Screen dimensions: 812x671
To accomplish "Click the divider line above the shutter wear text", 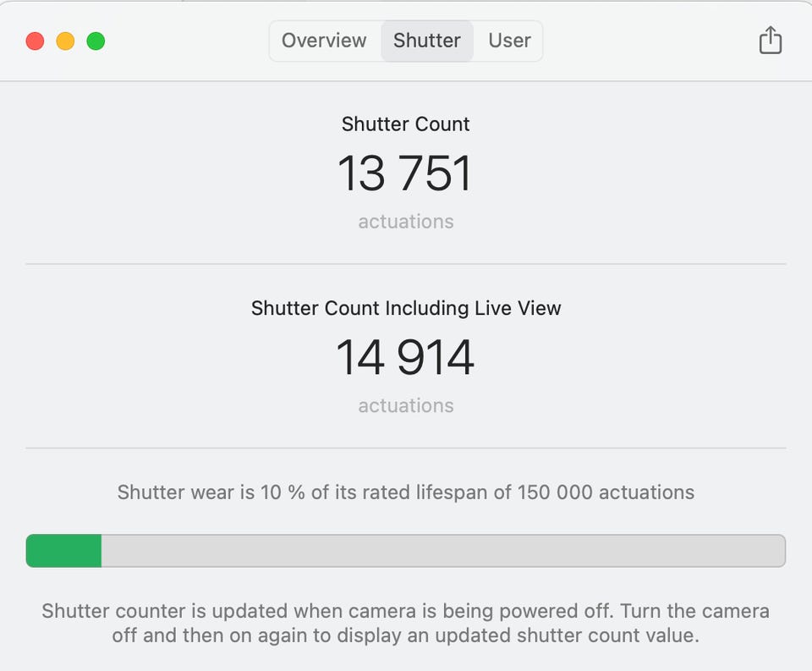I will coord(406,448).
